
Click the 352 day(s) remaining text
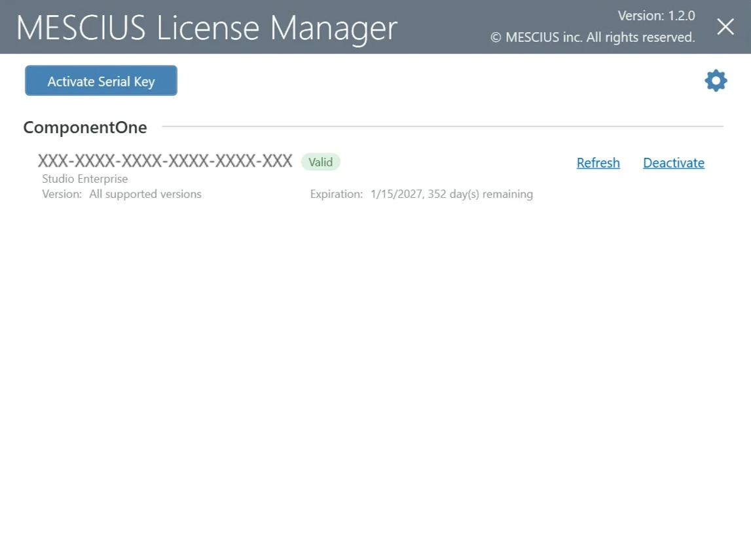(480, 194)
